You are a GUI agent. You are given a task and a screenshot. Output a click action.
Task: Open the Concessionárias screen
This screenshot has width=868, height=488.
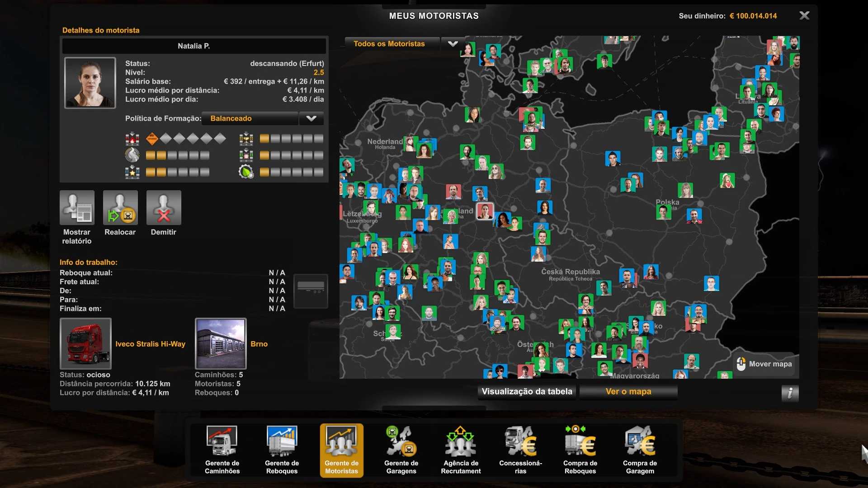click(520, 450)
